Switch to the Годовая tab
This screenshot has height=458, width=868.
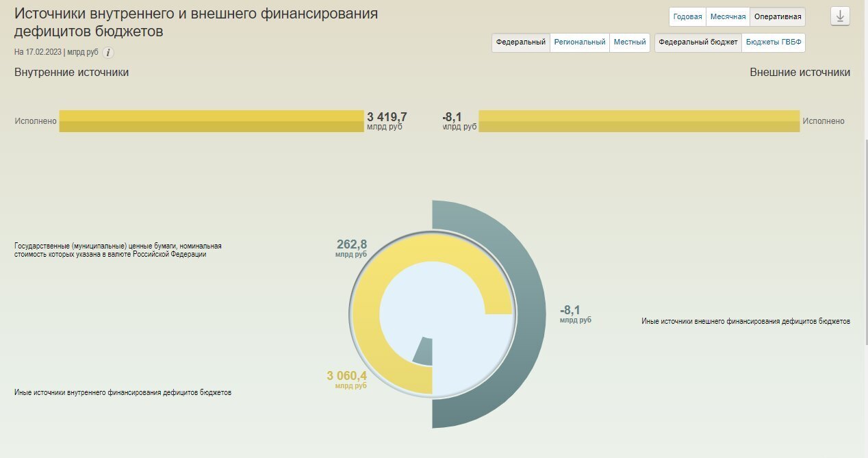[686, 16]
